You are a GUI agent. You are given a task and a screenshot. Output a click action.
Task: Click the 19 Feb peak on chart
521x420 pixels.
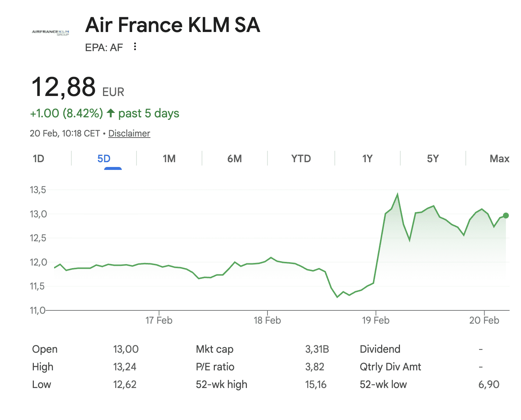(x=397, y=194)
